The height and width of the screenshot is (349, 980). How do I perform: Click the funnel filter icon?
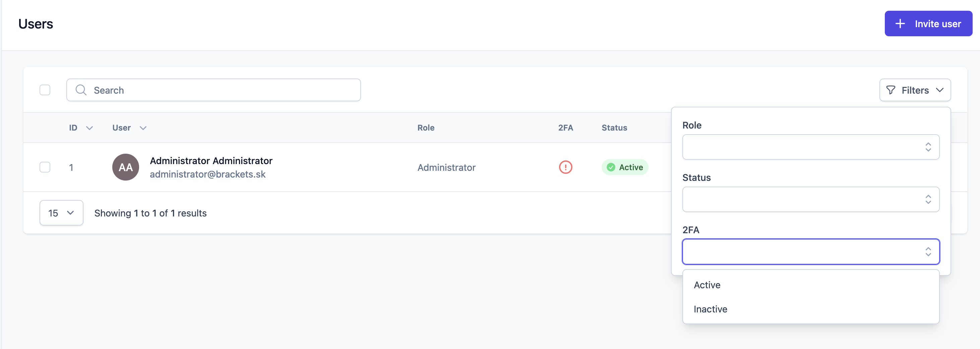(891, 90)
